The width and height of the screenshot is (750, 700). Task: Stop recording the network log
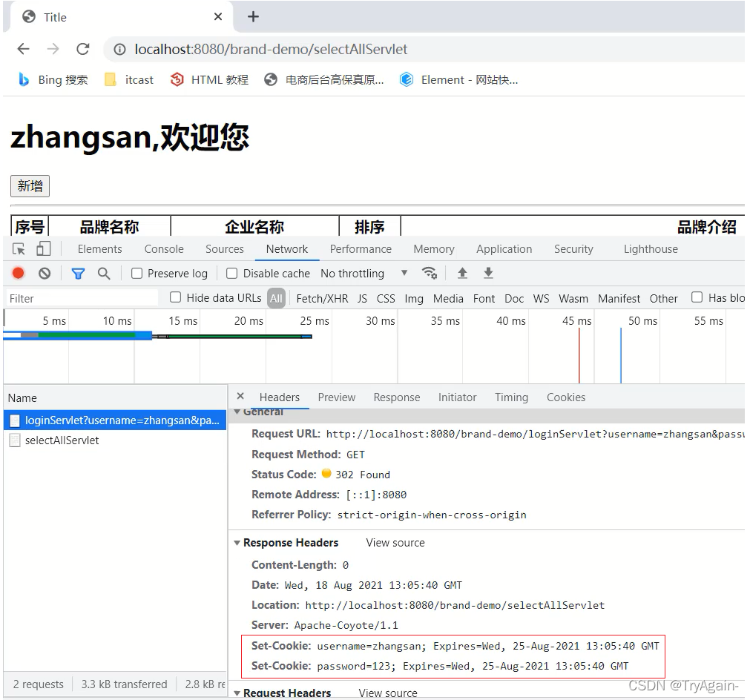(17, 273)
